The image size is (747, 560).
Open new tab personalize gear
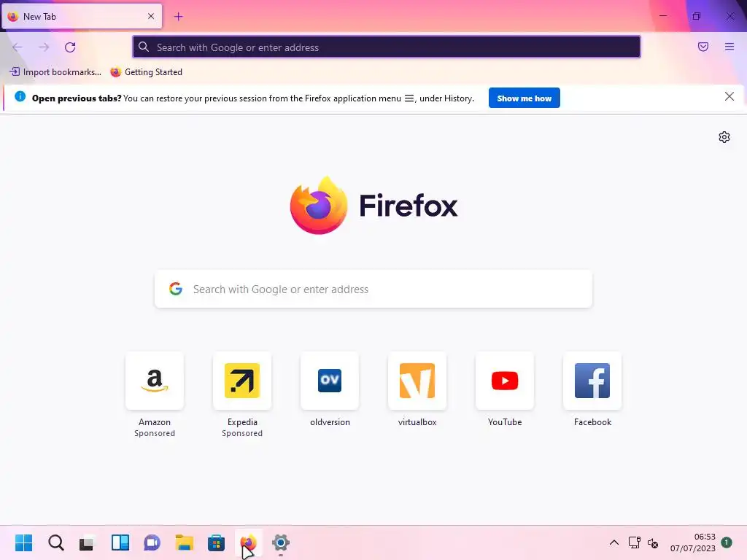[x=724, y=137]
